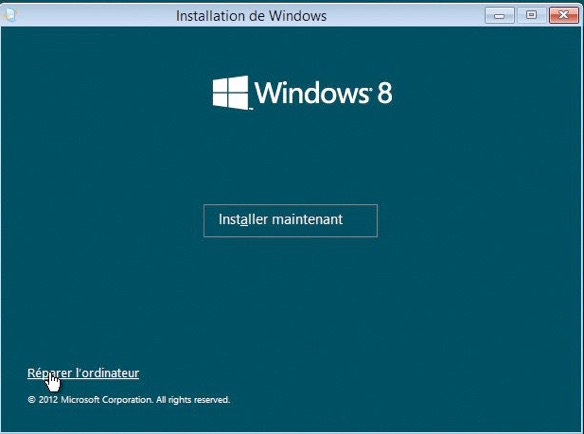Maximize the Installation de Windows window
The image size is (584, 434).
tap(531, 16)
